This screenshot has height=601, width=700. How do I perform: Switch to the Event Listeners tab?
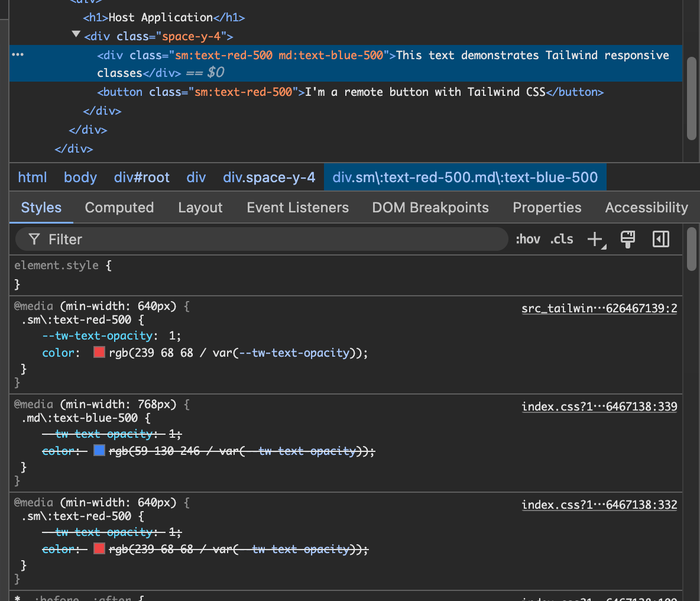coord(297,207)
